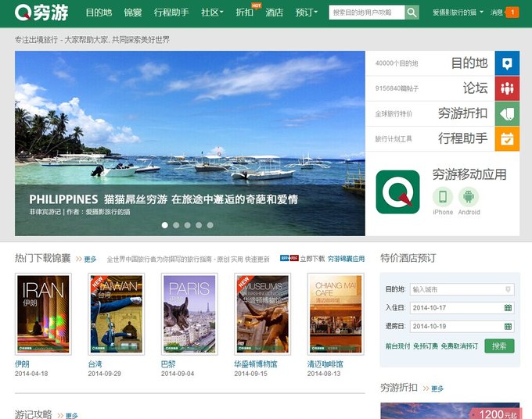Open the 行程助手 orange calendar icon tile

click(x=507, y=138)
